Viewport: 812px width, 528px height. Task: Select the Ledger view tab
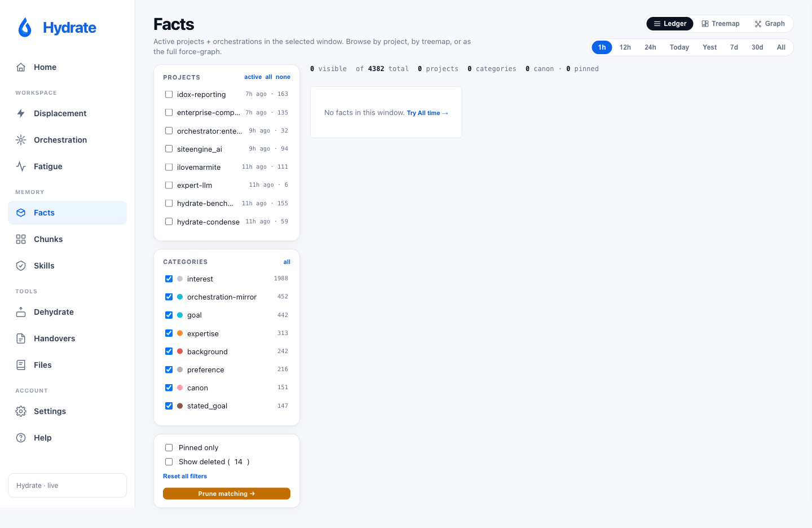click(x=670, y=24)
